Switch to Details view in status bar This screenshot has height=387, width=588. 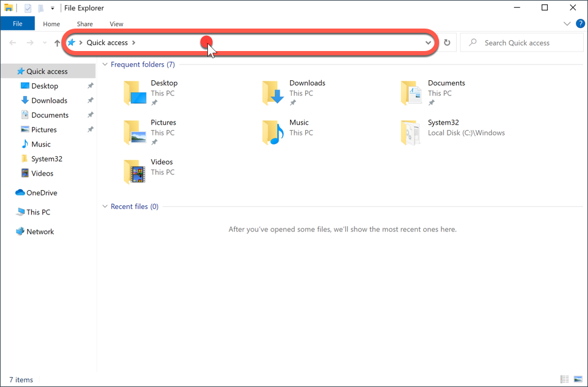564,380
